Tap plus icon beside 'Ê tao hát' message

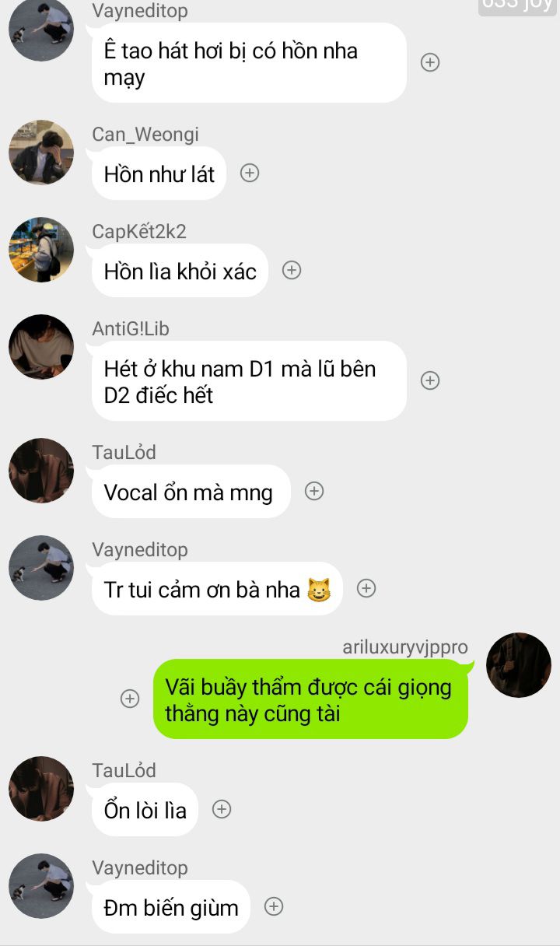[x=430, y=63]
